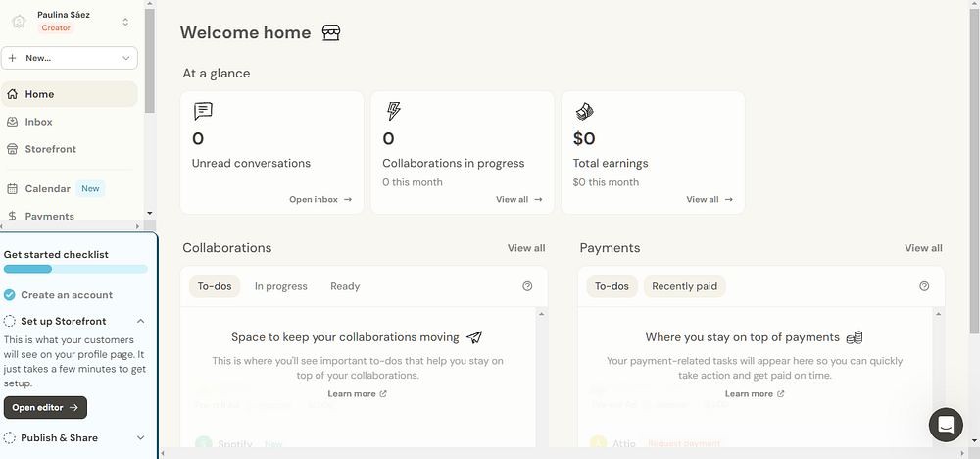
Task: Click the Open editor button
Action: click(45, 407)
